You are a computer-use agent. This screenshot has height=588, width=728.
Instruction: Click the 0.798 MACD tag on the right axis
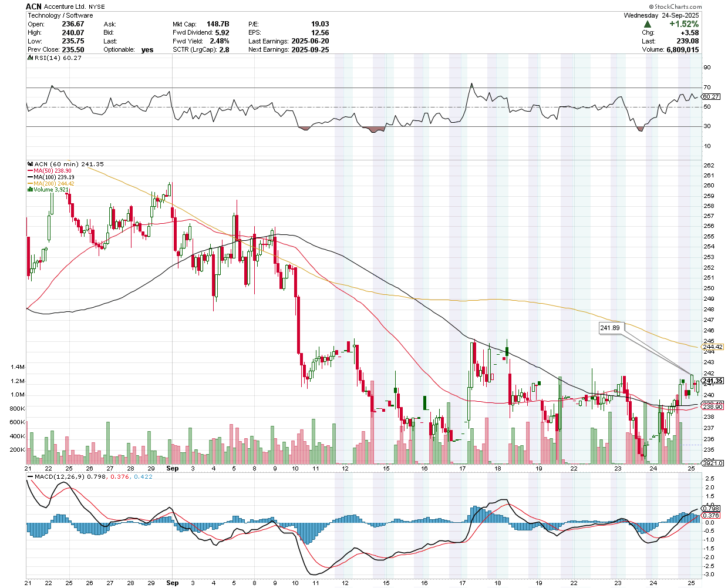[x=710, y=508]
